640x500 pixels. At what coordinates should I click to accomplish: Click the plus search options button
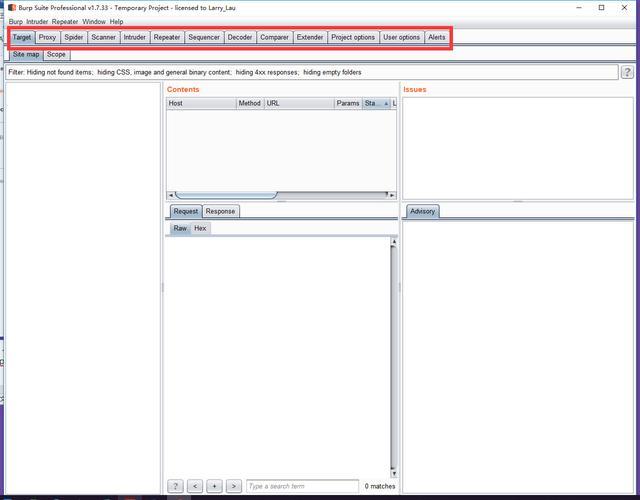point(214,486)
